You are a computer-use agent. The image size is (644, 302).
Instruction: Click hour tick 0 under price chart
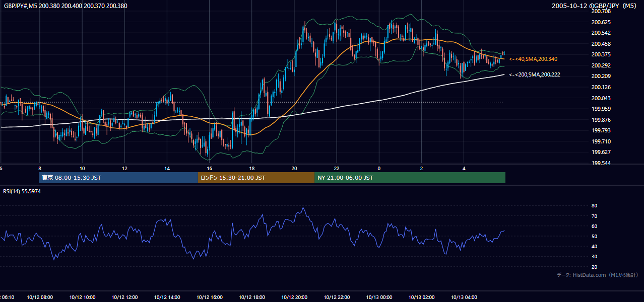pyautogui.click(x=379, y=169)
